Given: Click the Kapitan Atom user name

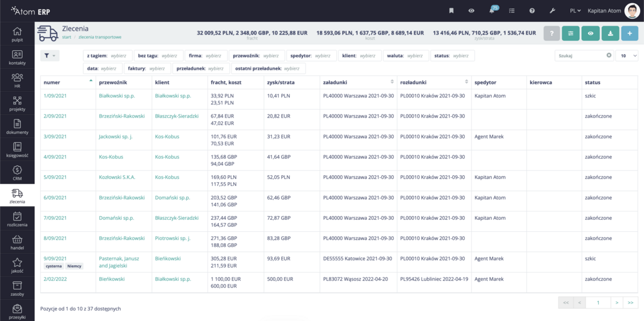Looking at the screenshot, I should pos(604,11).
